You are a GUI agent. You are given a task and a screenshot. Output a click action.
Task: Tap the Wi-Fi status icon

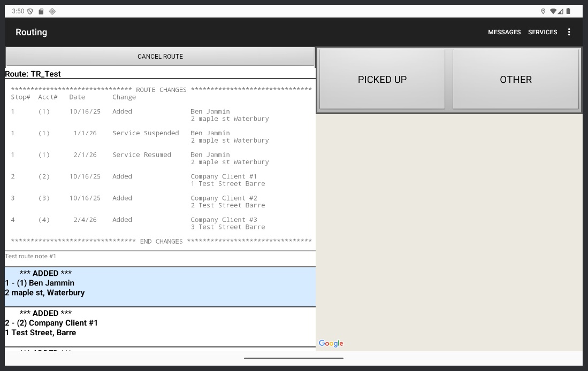click(x=553, y=11)
